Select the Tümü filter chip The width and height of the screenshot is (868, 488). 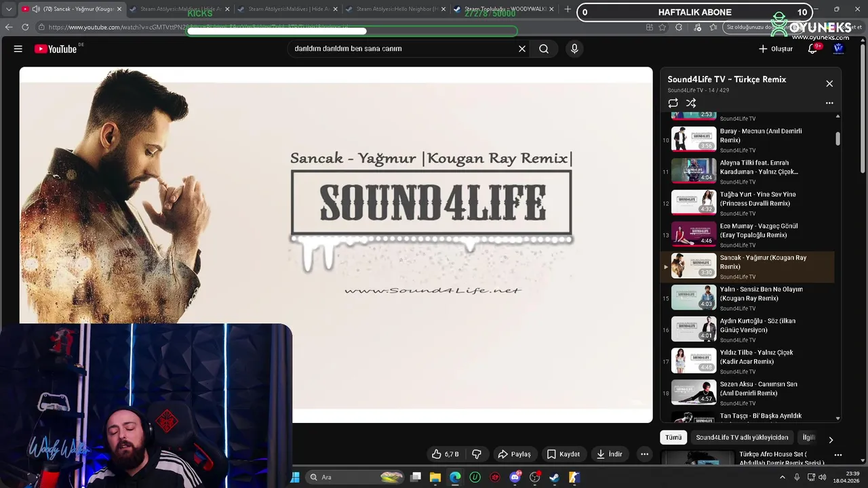(673, 437)
